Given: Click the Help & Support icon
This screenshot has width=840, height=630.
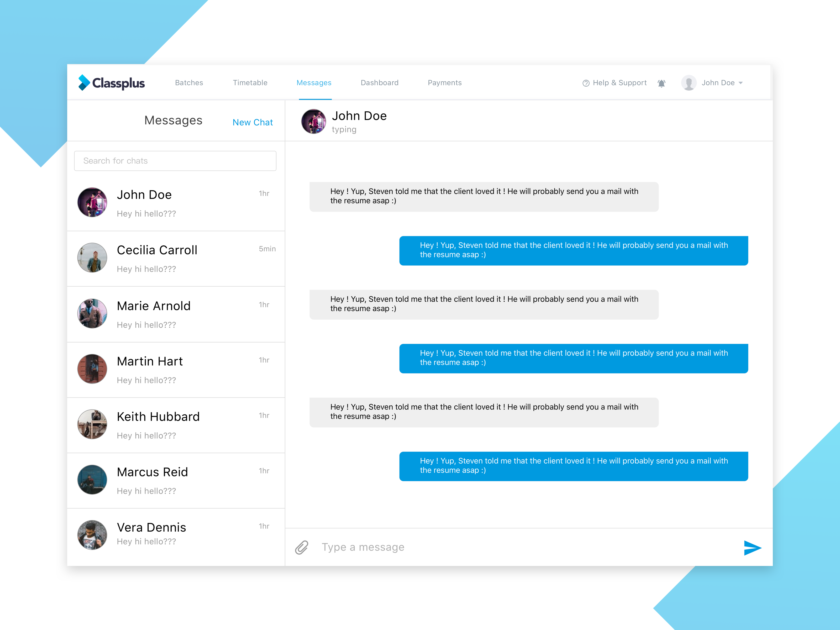Looking at the screenshot, I should [585, 83].
